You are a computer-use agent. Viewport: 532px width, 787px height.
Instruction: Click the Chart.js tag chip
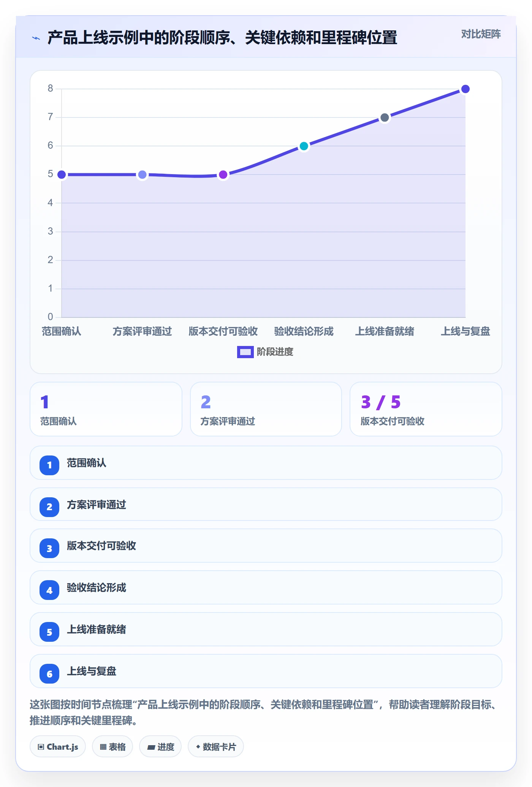click(58, 747)
